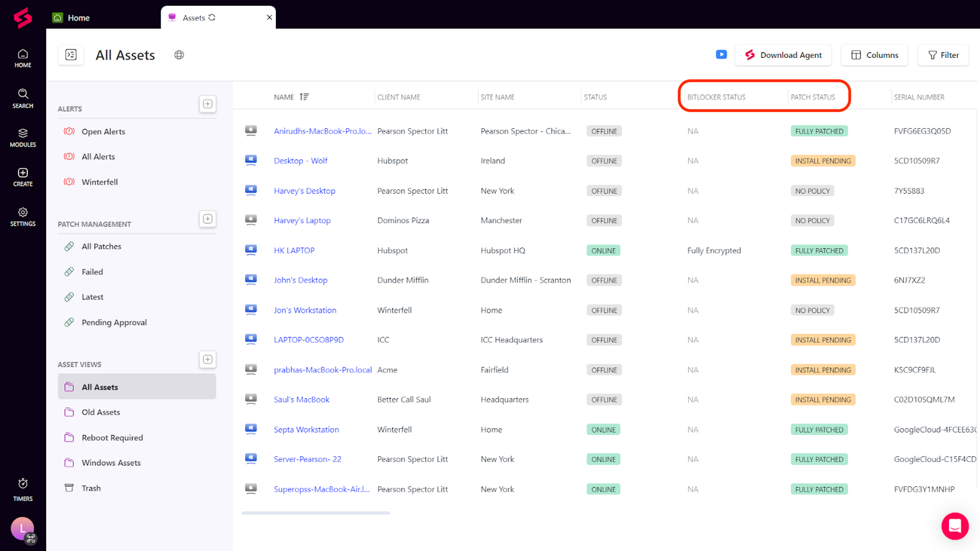Open the Filter panel
The height and width of the screenshot is (551, 980).
(x=943, y=55)
